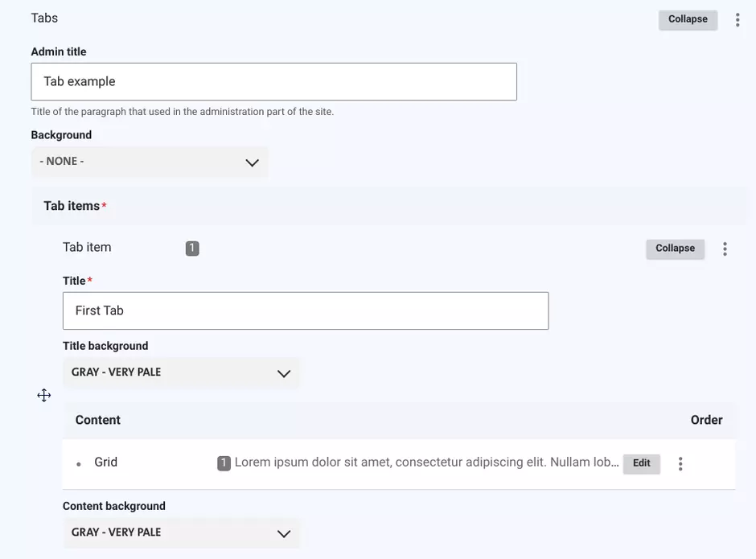Click the Tab items section header
756x559 pixels.
(72, 205)
